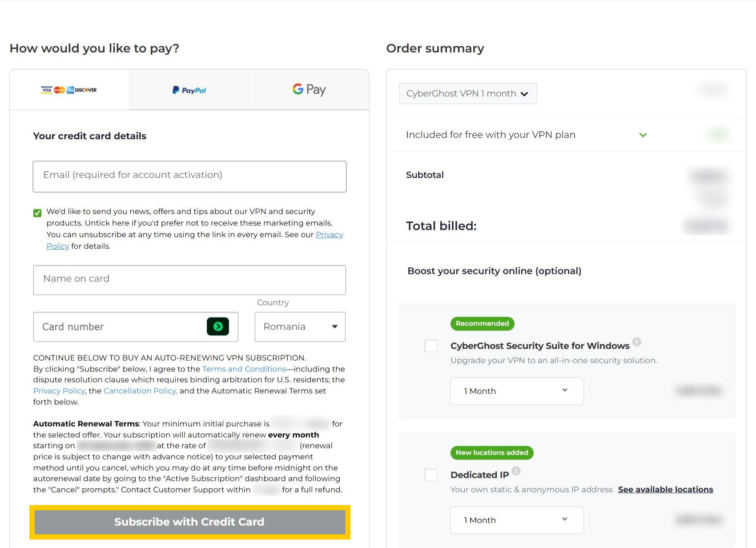Click the Total billed label
This screenshot has height=548, width=756.
(x=441, y=226)
